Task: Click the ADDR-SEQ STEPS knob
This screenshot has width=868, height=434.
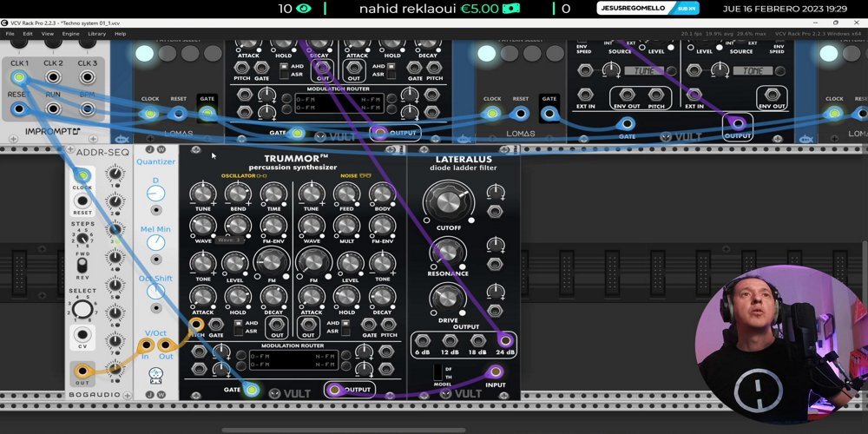Action: (x=82, y=239)
